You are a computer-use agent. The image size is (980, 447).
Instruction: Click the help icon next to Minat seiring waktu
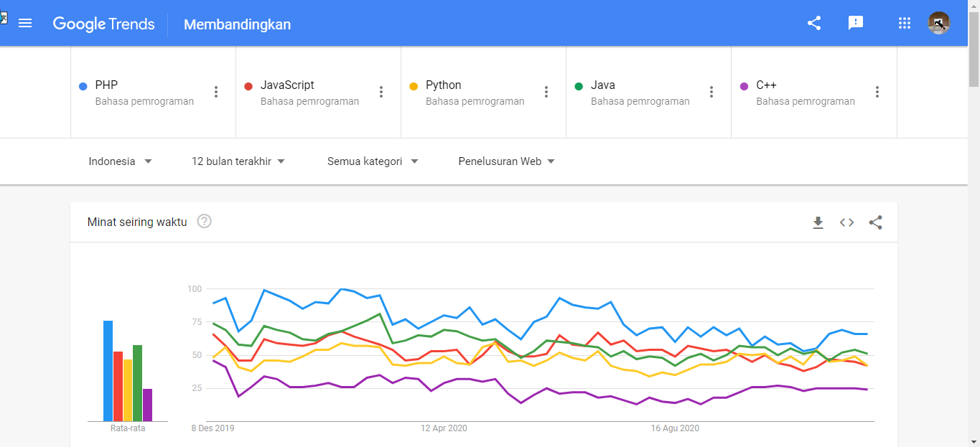[x=204, y=221]
